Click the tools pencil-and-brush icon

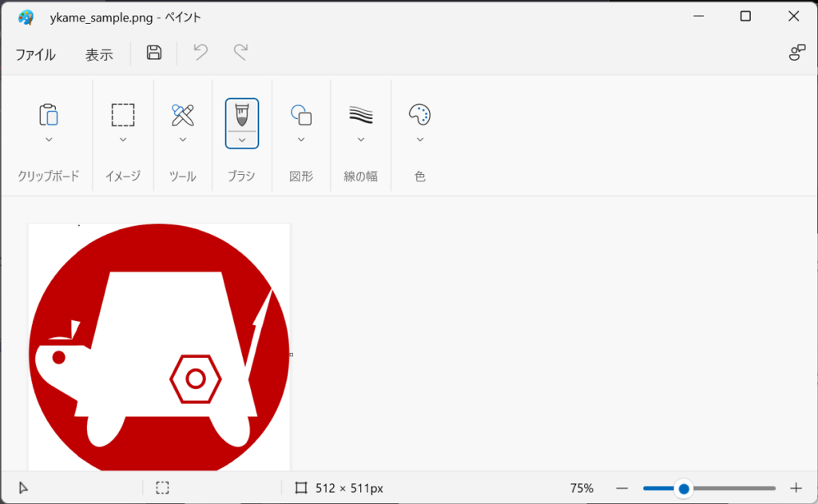tap(183, 115)
